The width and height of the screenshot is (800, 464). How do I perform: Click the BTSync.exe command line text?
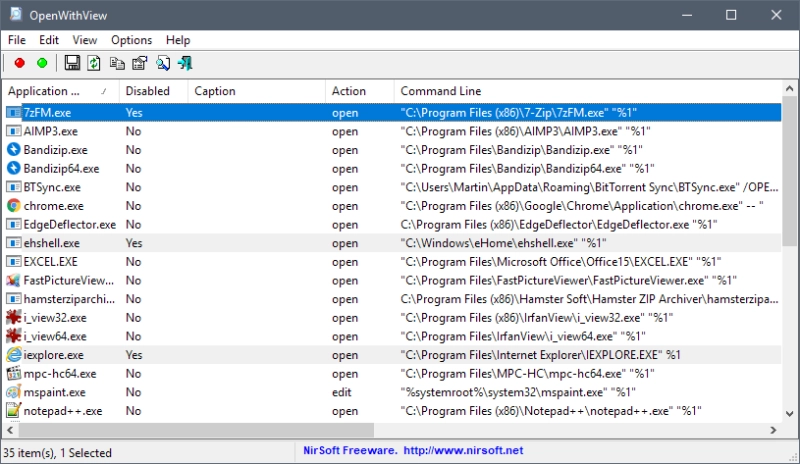pyautogui.click(x=589, y=187)
